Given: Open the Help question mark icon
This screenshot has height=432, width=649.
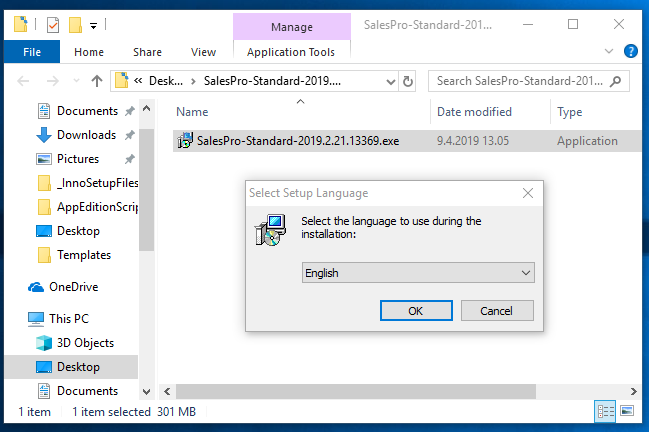Looking at the screenshot, I should [x=630, y=51].
